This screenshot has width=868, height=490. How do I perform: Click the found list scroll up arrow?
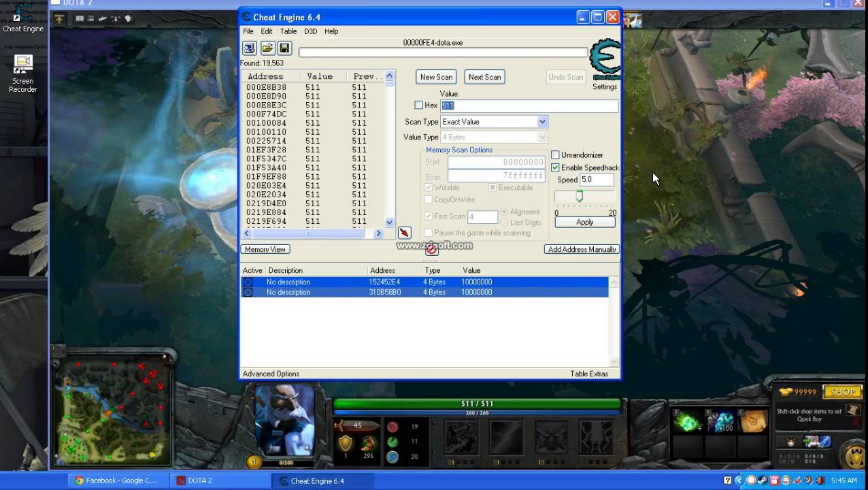(x=389, y=76)
